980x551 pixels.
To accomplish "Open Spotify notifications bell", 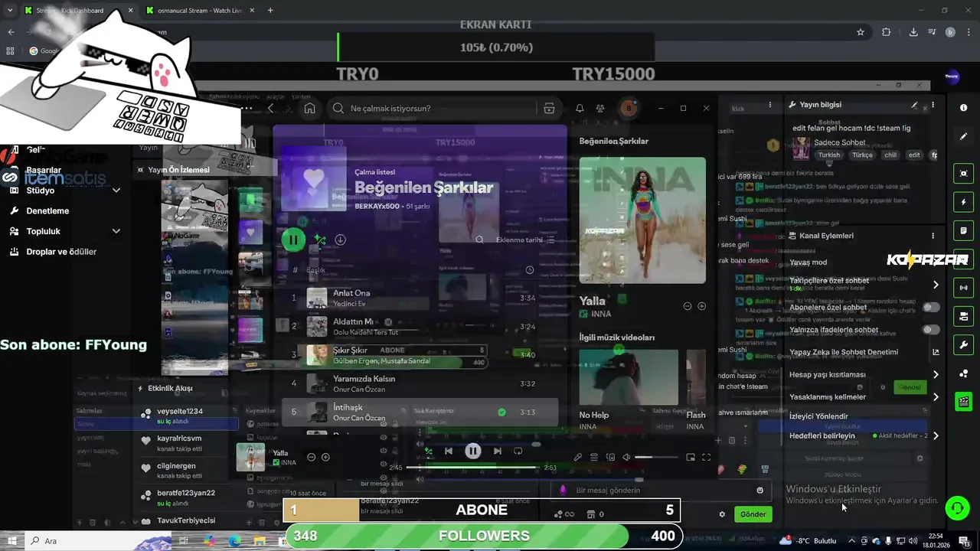I will (x=580, y=109).
